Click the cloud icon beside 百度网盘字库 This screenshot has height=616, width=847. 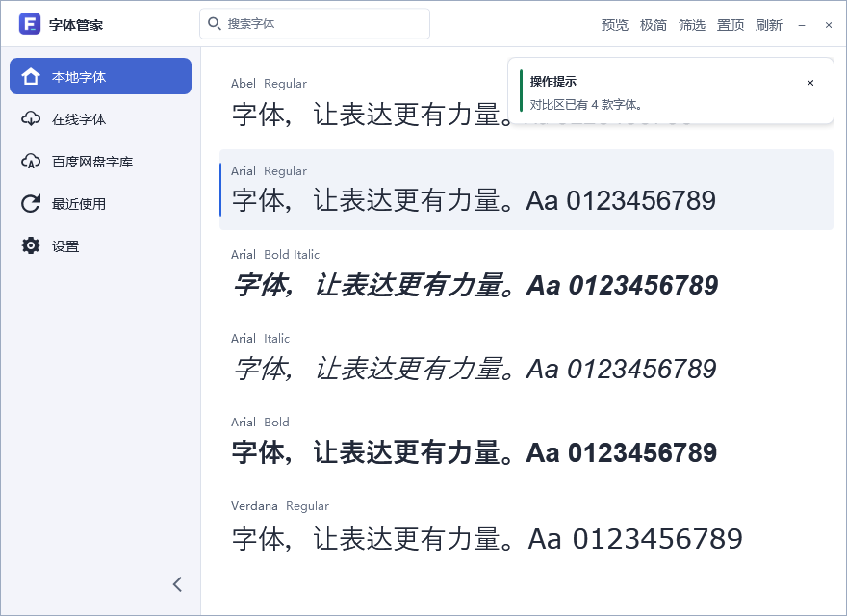[x=31, y=161]
